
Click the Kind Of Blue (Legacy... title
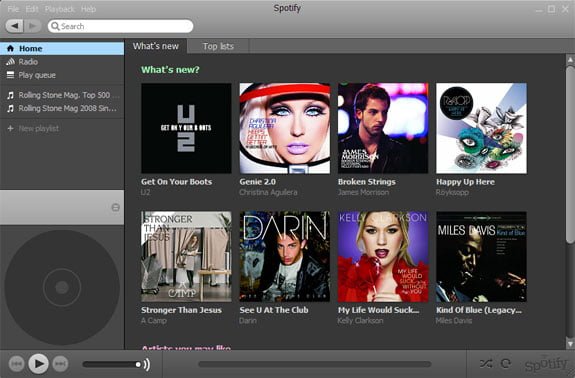(479, 310)
